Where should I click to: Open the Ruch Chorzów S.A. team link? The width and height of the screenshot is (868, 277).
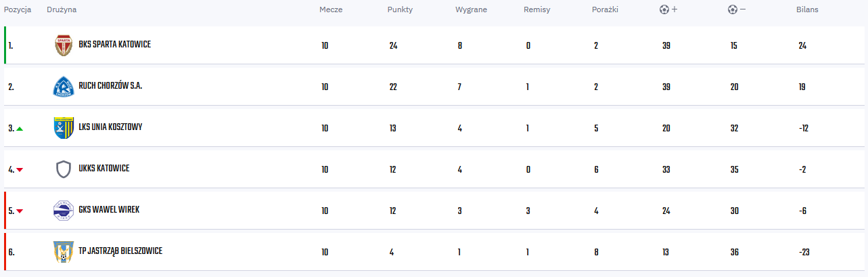(110, 86)
